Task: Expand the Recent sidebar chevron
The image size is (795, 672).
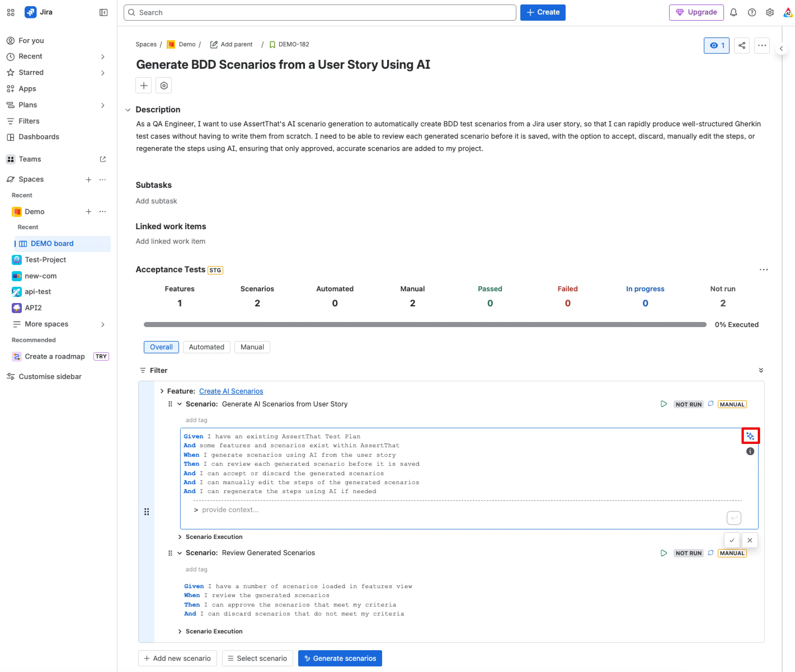Action: [103, 56]
